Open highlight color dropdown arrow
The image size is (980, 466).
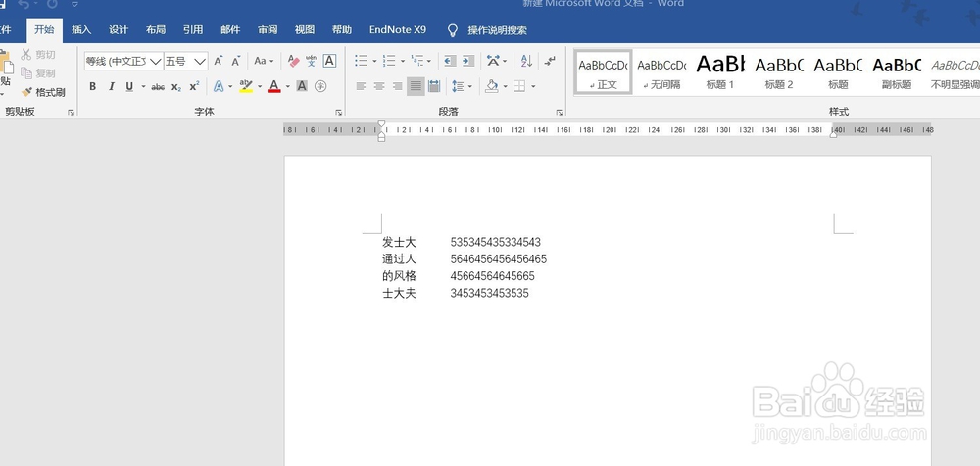[260, 86]
